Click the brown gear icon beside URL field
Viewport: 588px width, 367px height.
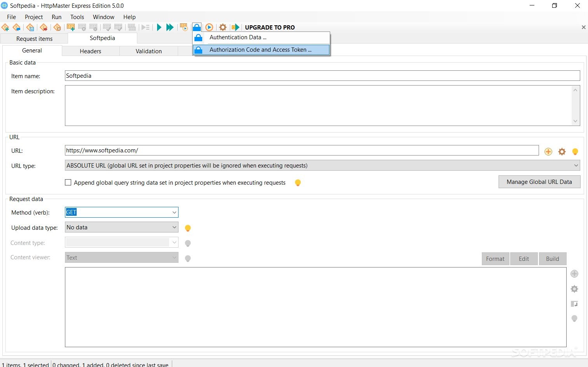[x=562, y=152]
